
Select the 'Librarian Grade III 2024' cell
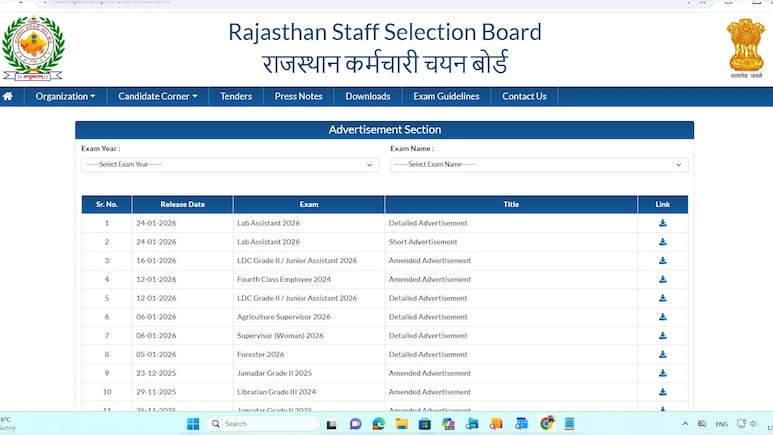coord(309,392)
